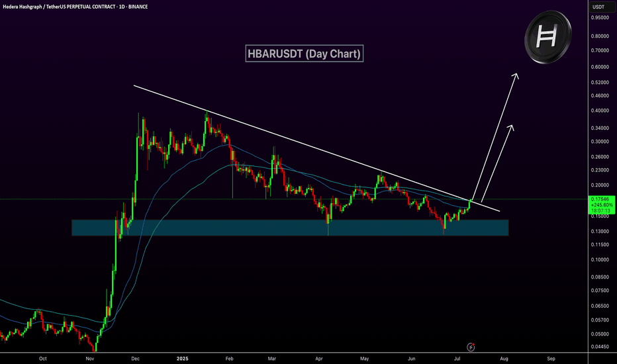
Task: Click the 0.05700 price axis label
Action: (599, 320)
